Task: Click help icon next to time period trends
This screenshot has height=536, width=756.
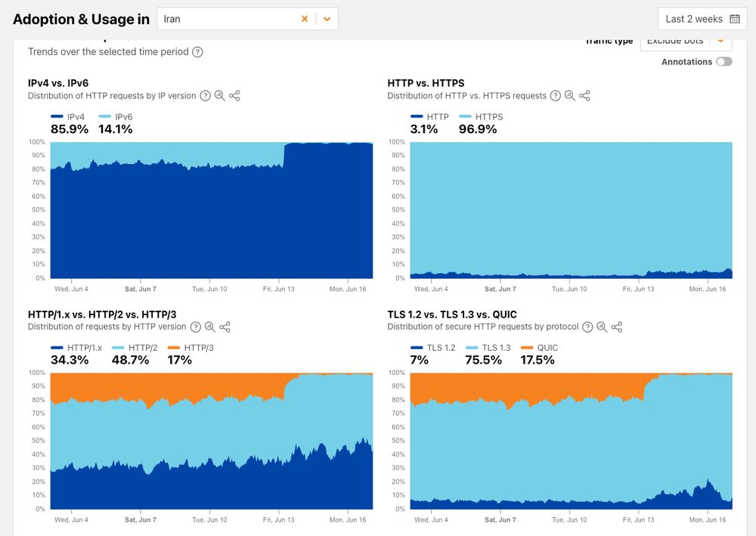Action: [x=197, y=52]
